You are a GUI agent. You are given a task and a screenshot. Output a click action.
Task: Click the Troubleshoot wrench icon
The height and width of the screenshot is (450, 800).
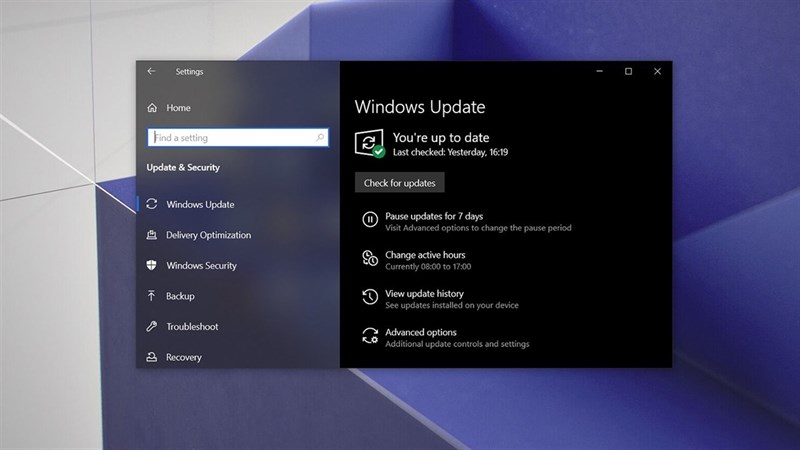coord(152,327)
